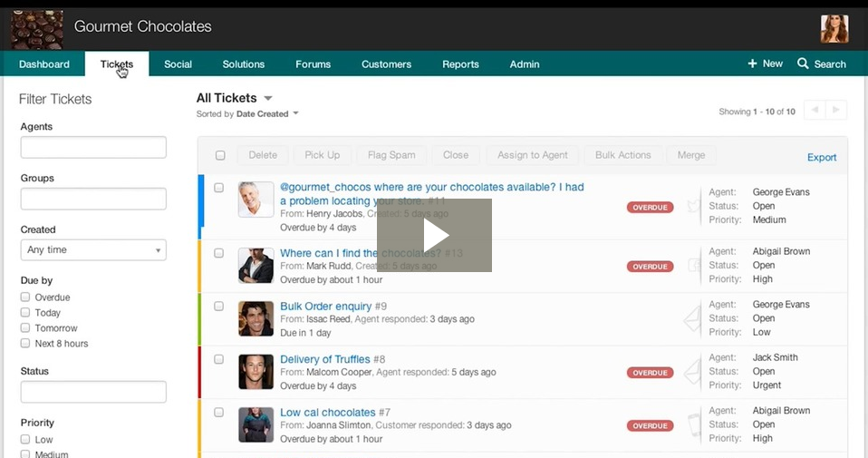Click the plus New icon
The image size is (868, 458).
752,63
